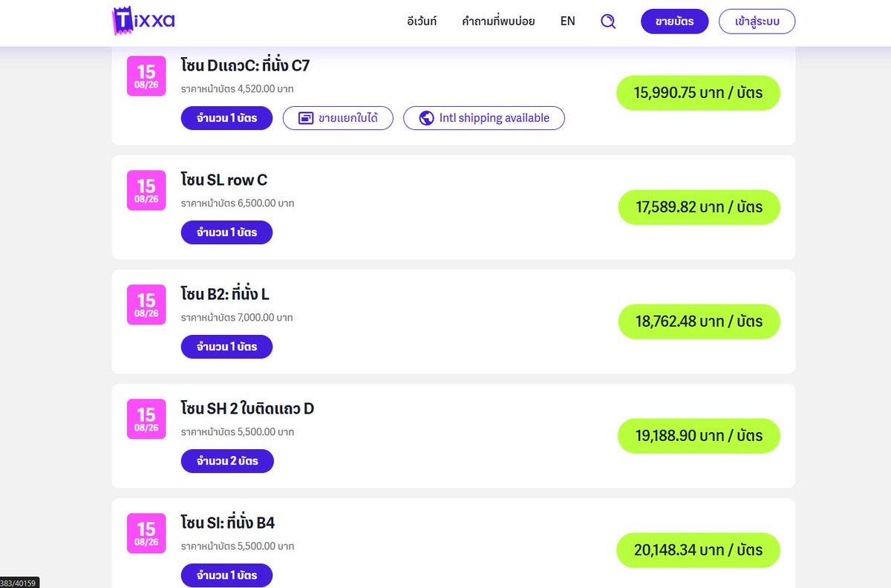
Task: Choose the 17,589.82 บาท / บัตร price
Action: (x=699, y=207)
